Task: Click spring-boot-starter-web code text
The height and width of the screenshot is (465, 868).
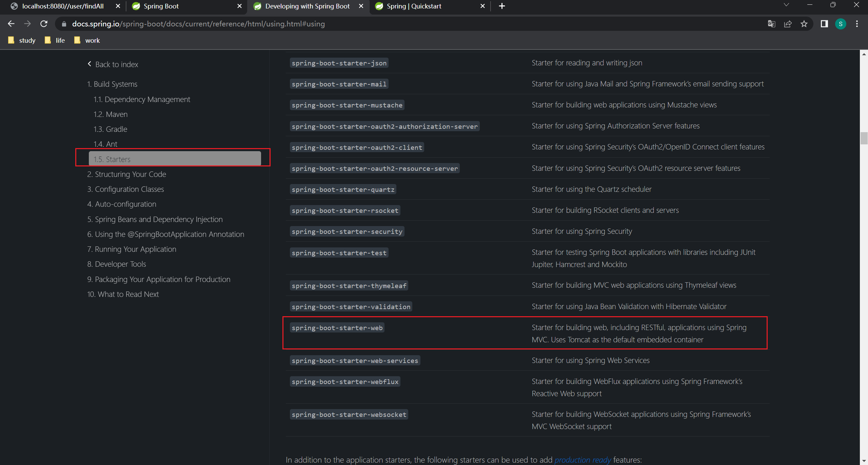Action: coord(337,328)
